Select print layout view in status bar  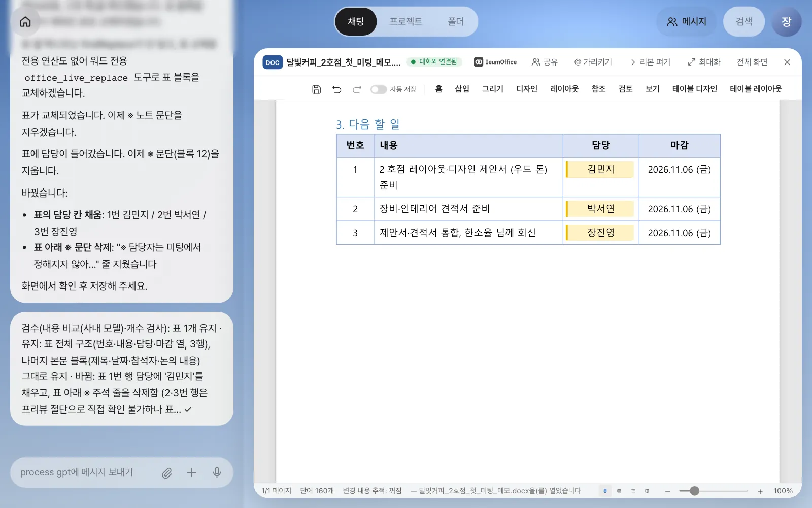[605, 491]
